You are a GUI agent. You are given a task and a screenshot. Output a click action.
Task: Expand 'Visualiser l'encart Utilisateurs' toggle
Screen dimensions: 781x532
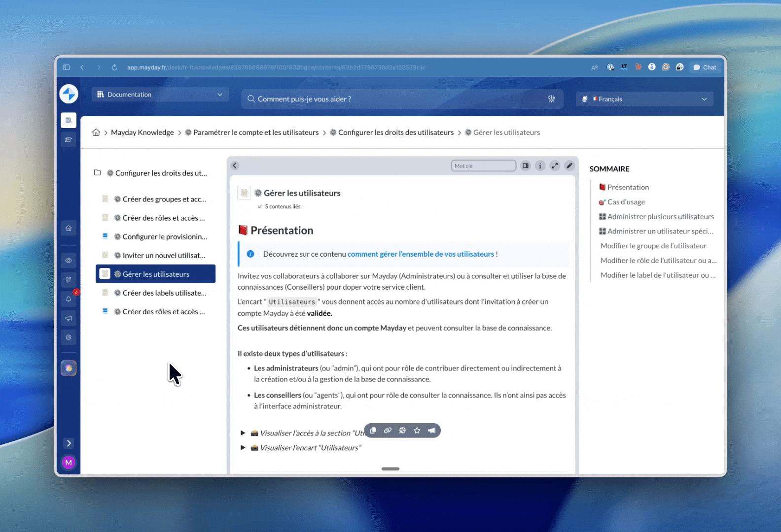[243, 448]
